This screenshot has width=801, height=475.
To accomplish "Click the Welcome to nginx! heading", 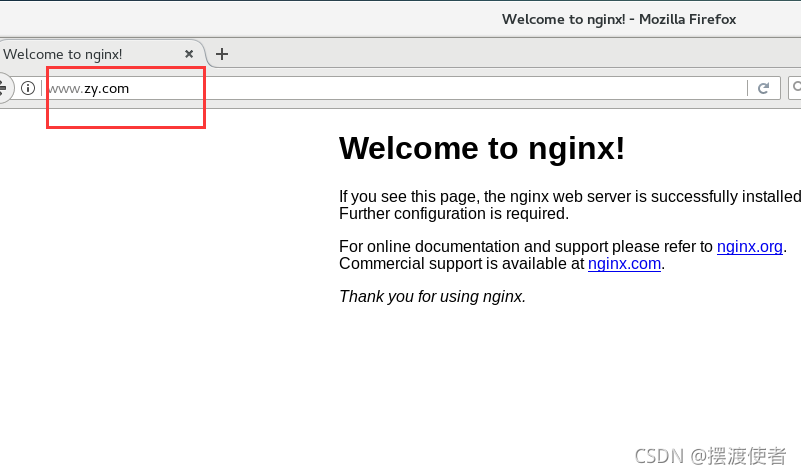I will [482, 149].
